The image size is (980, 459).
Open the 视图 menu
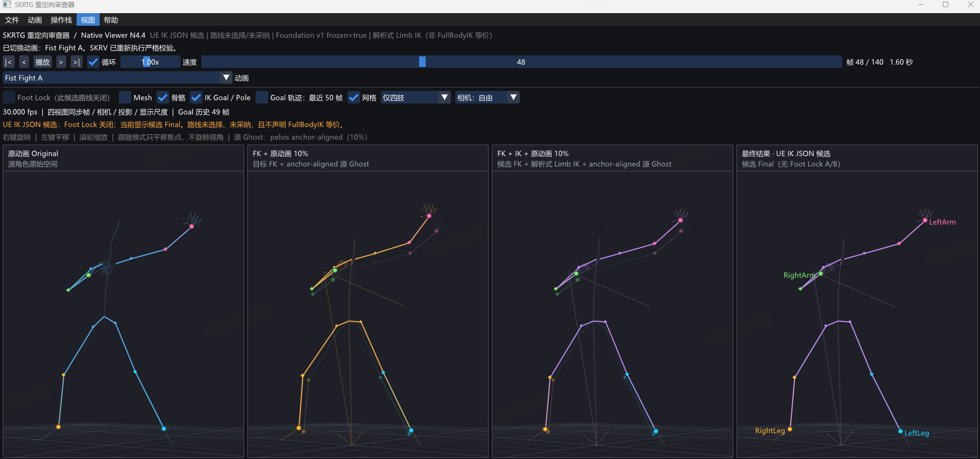88,20
